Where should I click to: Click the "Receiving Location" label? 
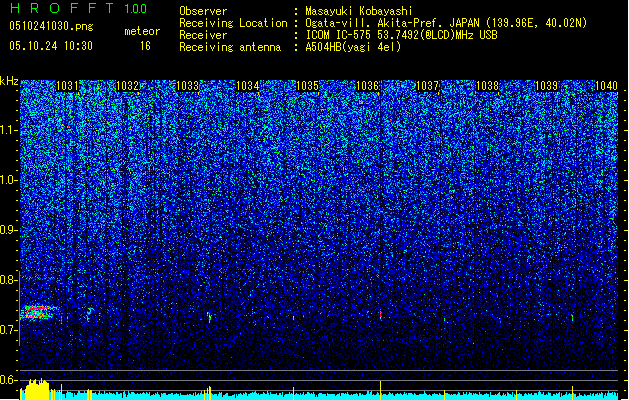[233, 23]
